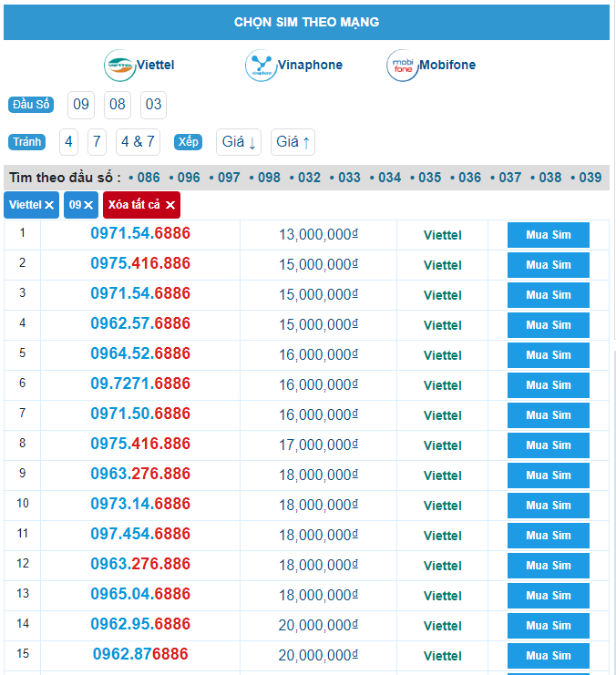Open number 0962.95.6886
This screenshot has height=675, width=616.
140,624
